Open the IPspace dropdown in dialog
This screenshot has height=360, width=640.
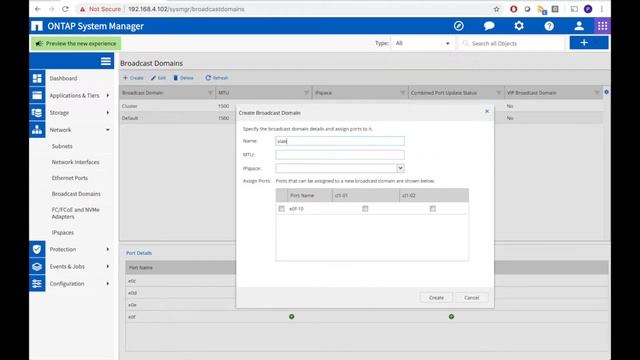[400, 168]
